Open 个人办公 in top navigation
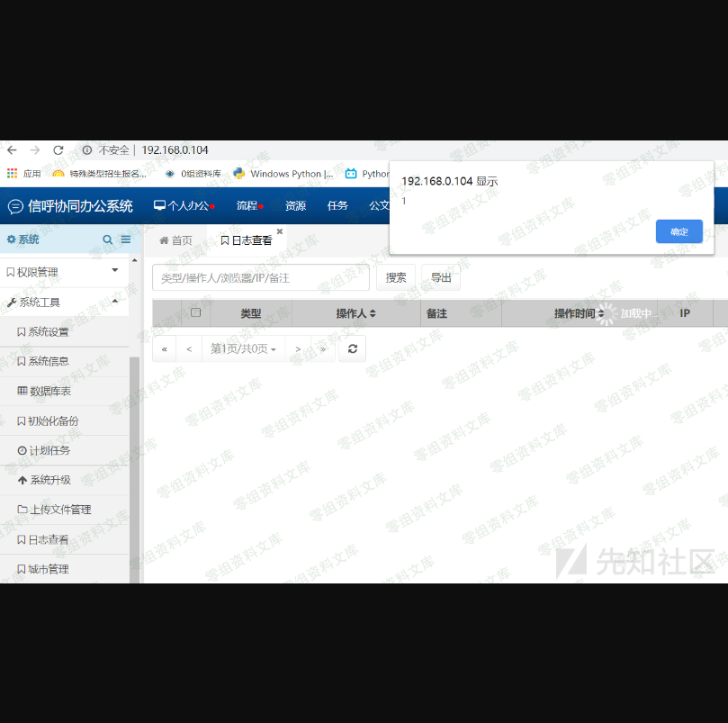728x723 pixels. [x=184, y=206]
